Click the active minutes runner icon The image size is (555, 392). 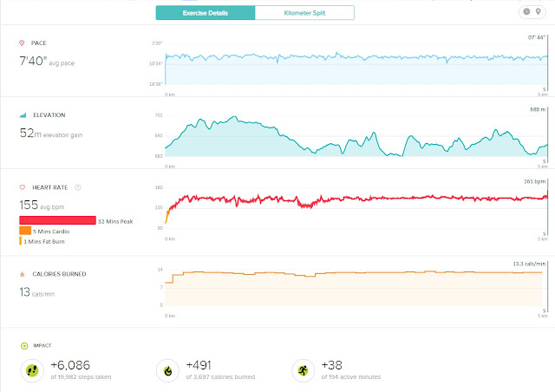303,371
